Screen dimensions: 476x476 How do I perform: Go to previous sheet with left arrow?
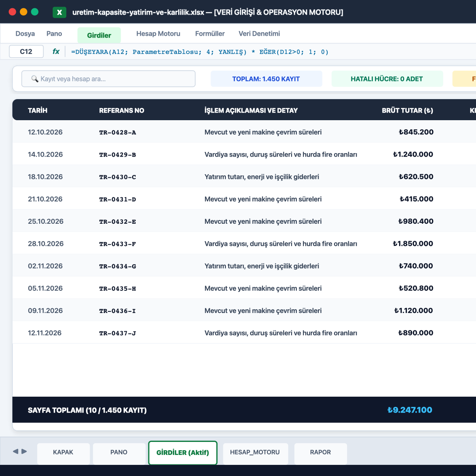click(x=15, y=451)
